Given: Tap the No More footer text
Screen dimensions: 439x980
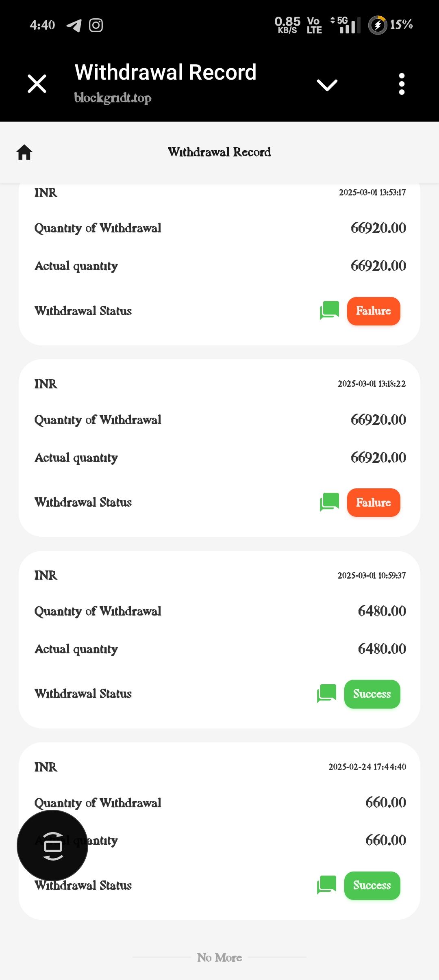Looking at the screenshot, I should [x=219, y=958].
